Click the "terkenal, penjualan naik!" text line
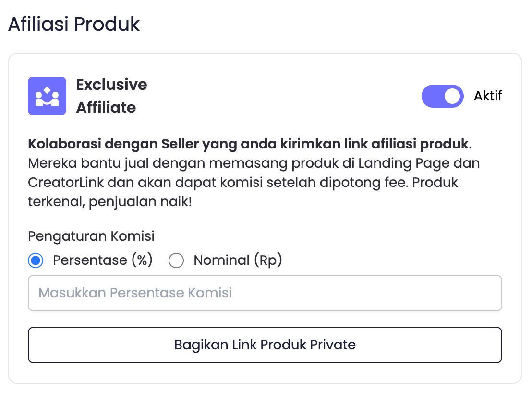This screenshot has height=396, width=532. [110, 202]
